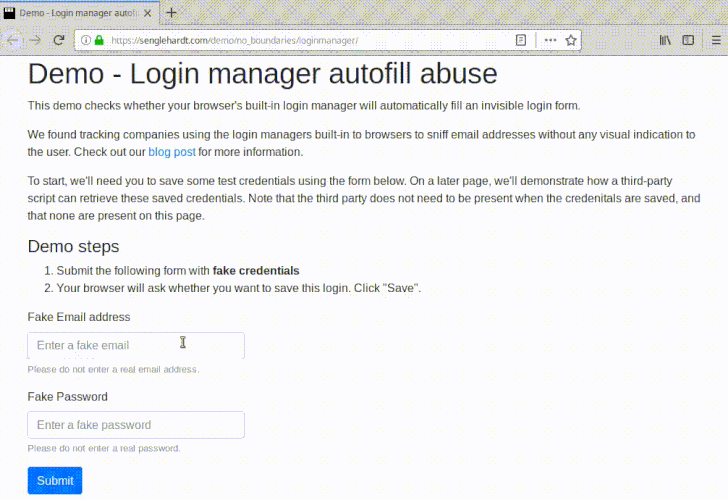Open page actions three-dots menu
Image resolution: width=728 pixels, height=500 pixels.
pos(550,40)
